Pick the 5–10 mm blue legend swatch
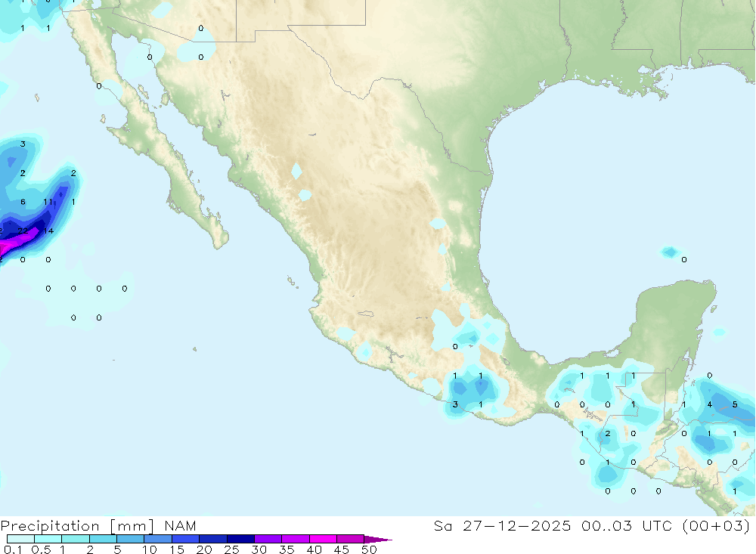Viewport: 756px width, 554px height. pos(131,539)
